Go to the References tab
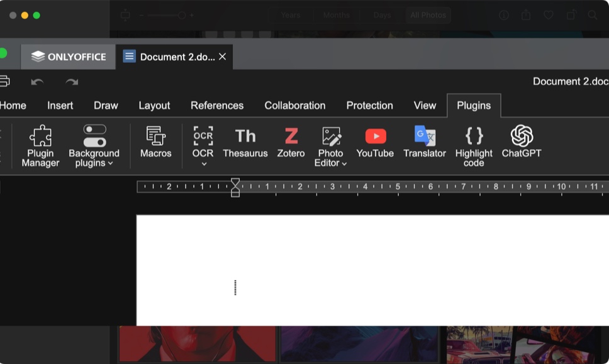The width and height of the screenshot is (609, 364). [217, 106]
